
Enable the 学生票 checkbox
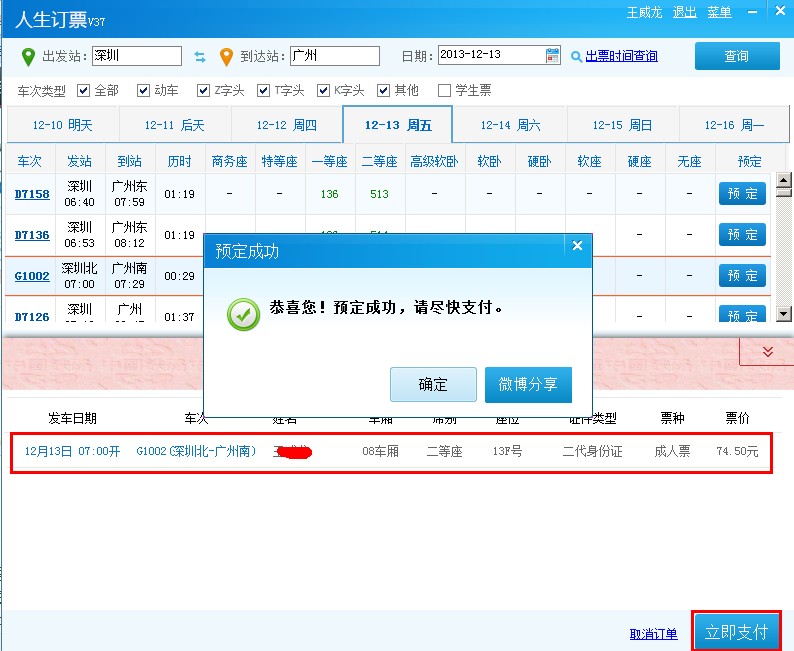pos(444,91)
